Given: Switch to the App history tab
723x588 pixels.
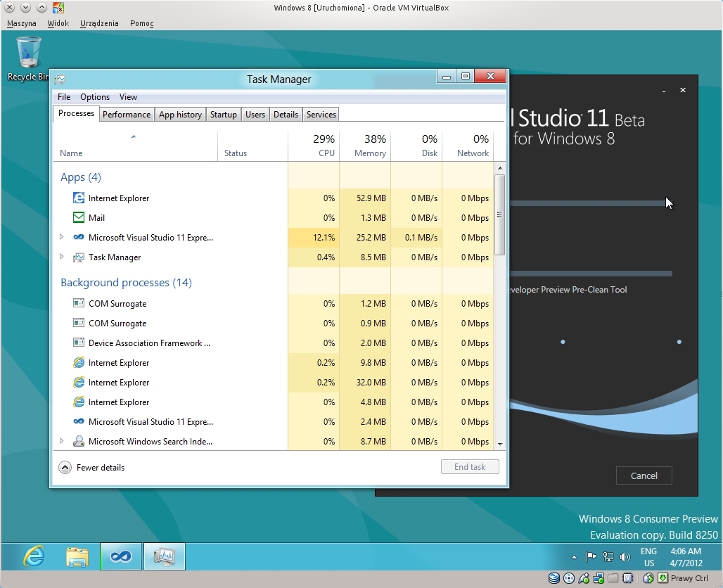Looking at the screenshot, I should pyautogui.click(x=180, y=115).
